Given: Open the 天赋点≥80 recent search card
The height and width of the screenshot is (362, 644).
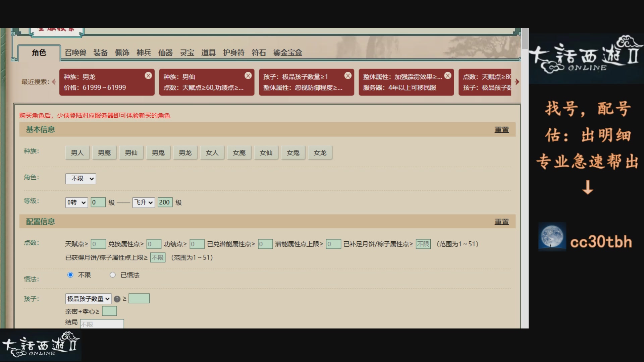Looking at the screenshot, I should (485, 82).
